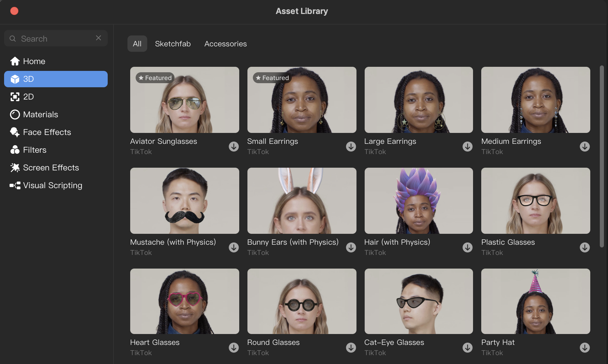608x364 pixels.
Task: Download the Mustache (with Physics) asset
Action: pyautogui.click(x=234, y=247)
